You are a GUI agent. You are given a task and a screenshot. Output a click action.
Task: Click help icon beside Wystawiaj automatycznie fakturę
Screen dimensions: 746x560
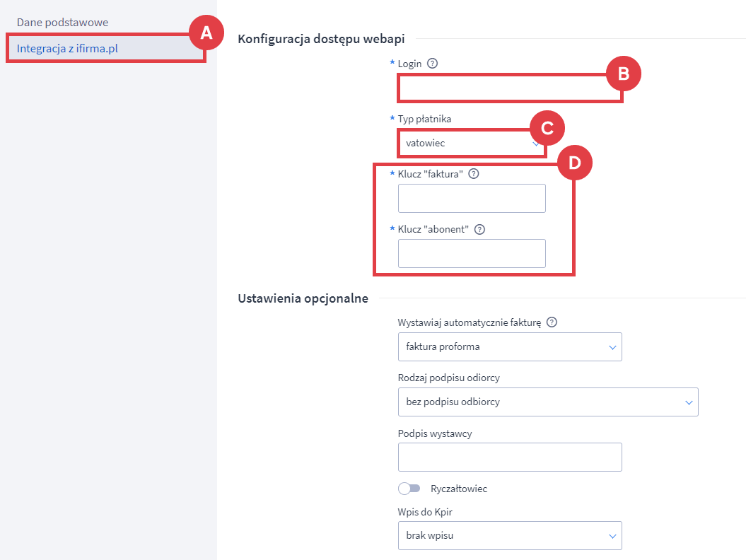[552, 322]
